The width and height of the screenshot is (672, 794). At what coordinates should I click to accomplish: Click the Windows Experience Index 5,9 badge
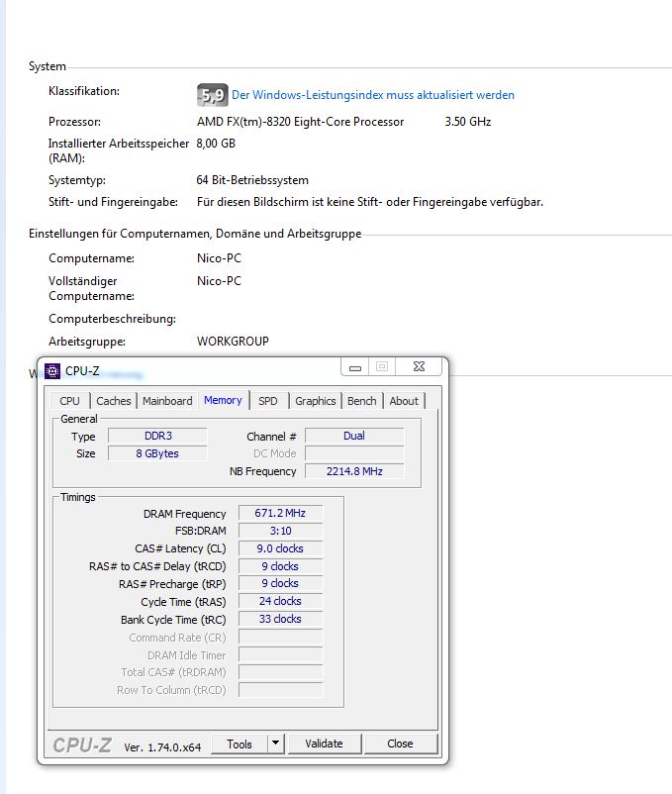click(213, 95)
